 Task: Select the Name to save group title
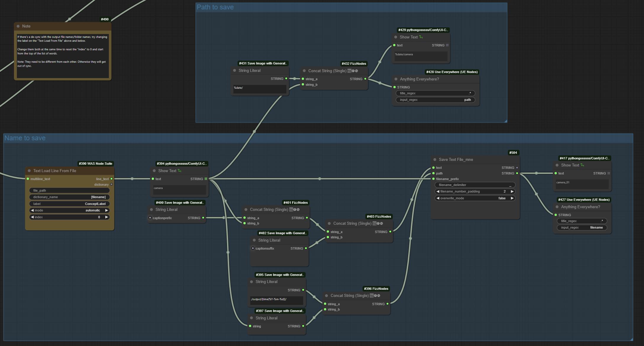(25, 138)
